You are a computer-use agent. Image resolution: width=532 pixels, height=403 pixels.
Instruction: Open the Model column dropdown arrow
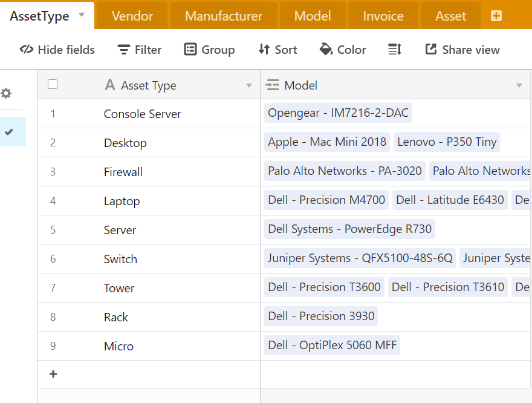point(519,85)
